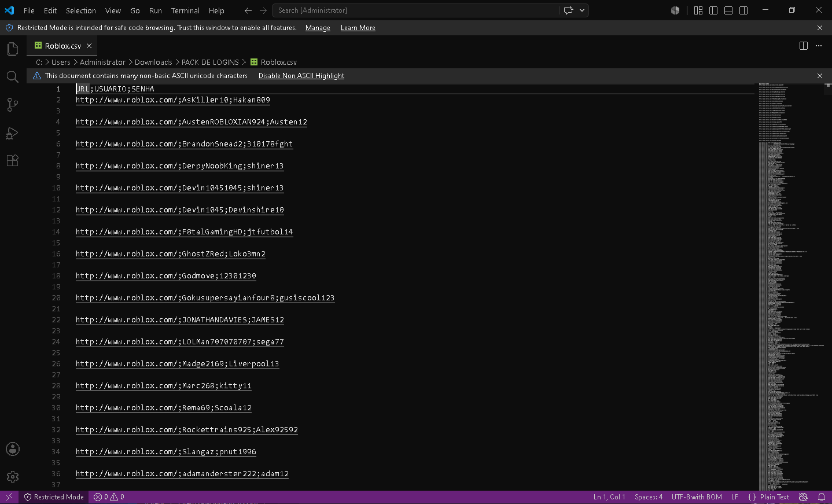Open the errors and warnings count in the status bar
832x504 pixels.
(109, 497)
